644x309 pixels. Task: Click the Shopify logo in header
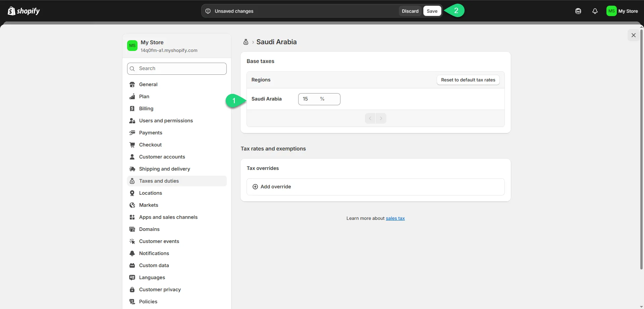pyautogui.click(x=23, y=11)
